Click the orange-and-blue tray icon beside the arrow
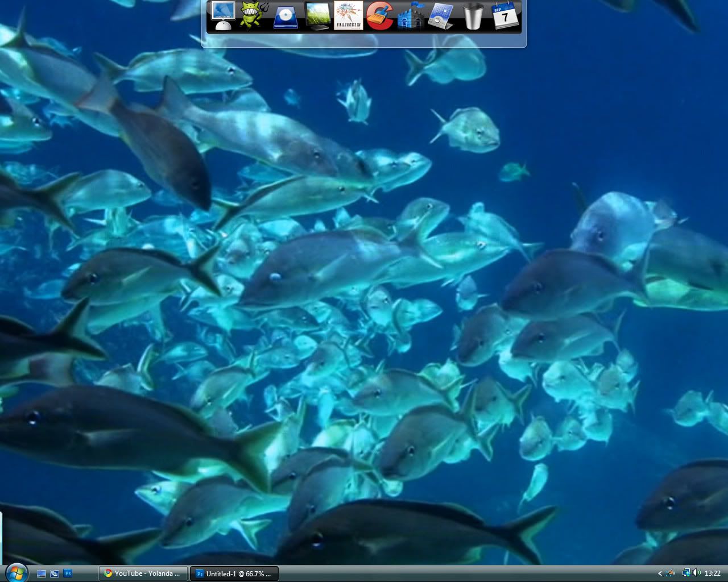The height and width of the screenshot is (582, 728). click(x=671, y=573)
